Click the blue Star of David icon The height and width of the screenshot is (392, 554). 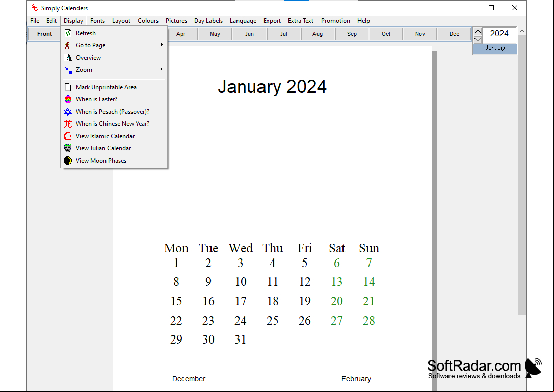tap(68, 112)
